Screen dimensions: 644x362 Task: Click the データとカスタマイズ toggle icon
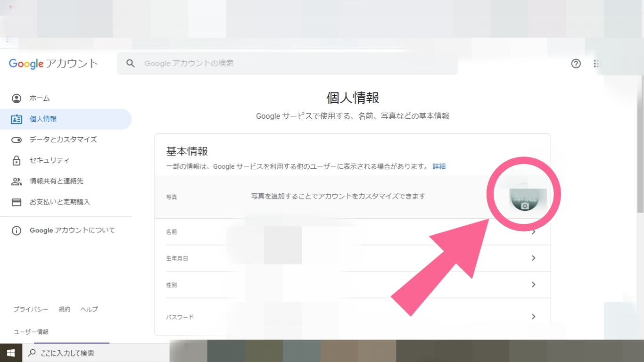coord(17,140)
